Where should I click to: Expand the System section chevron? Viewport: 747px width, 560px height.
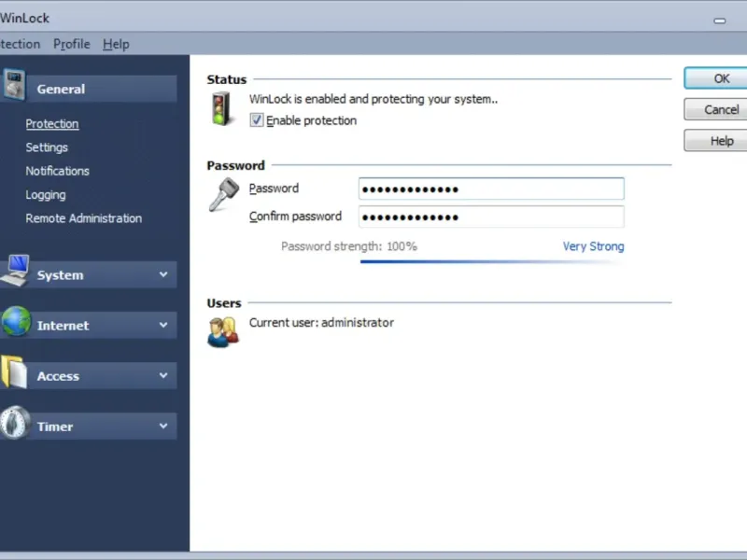(x=163, y=274)
